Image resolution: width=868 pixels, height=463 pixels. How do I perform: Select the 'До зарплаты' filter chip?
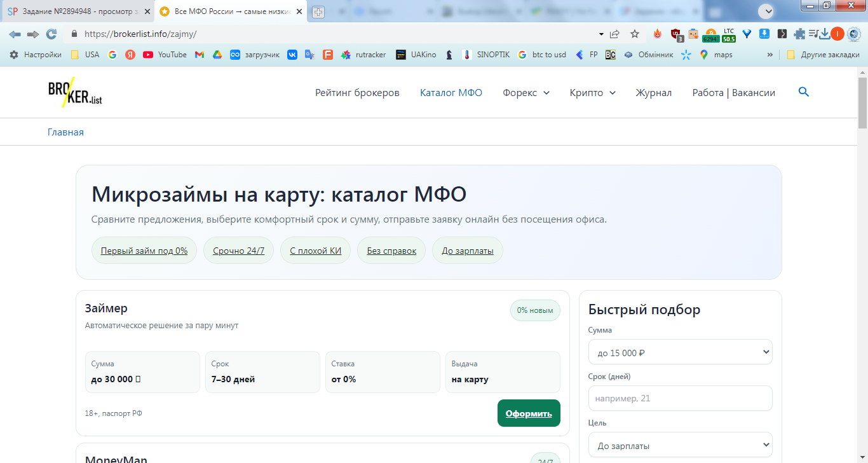pyautogui.click(x=468, y=251)
